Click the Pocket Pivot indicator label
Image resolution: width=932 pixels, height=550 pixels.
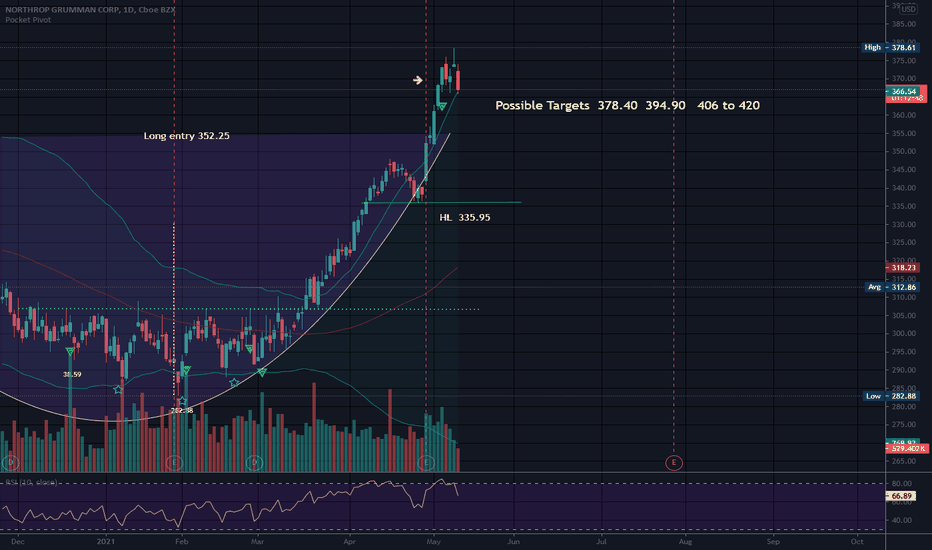click(28, 20)
